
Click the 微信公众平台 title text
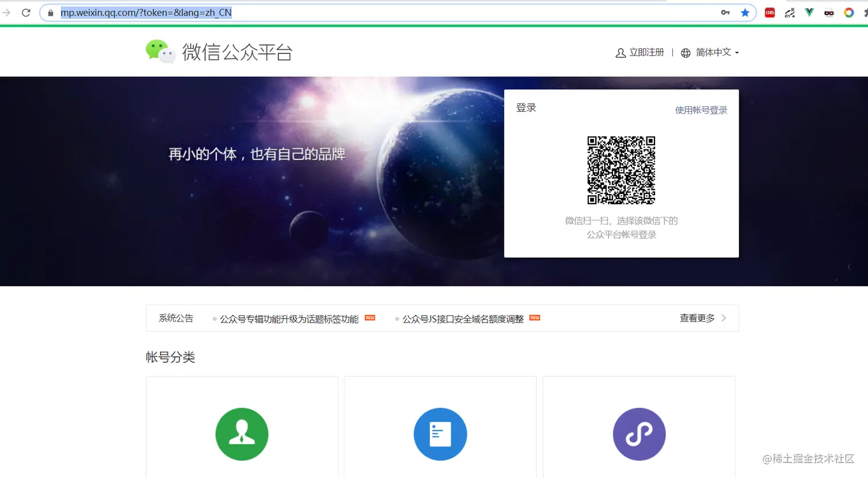(238, 52)
